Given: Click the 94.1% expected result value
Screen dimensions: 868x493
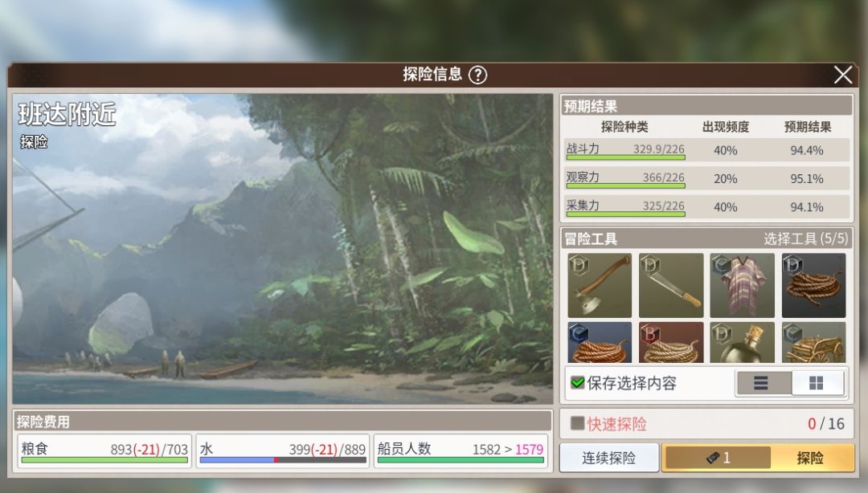Looking at the screenshot, I should [x=807, y=207].
